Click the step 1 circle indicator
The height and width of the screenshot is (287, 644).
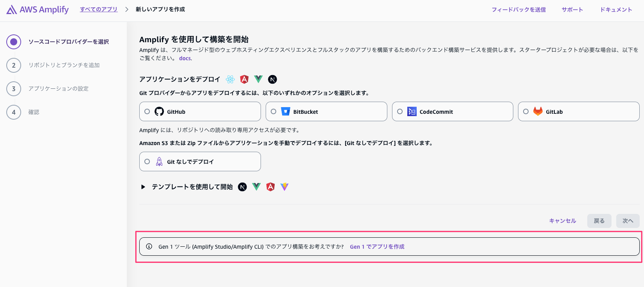(14, 42)
